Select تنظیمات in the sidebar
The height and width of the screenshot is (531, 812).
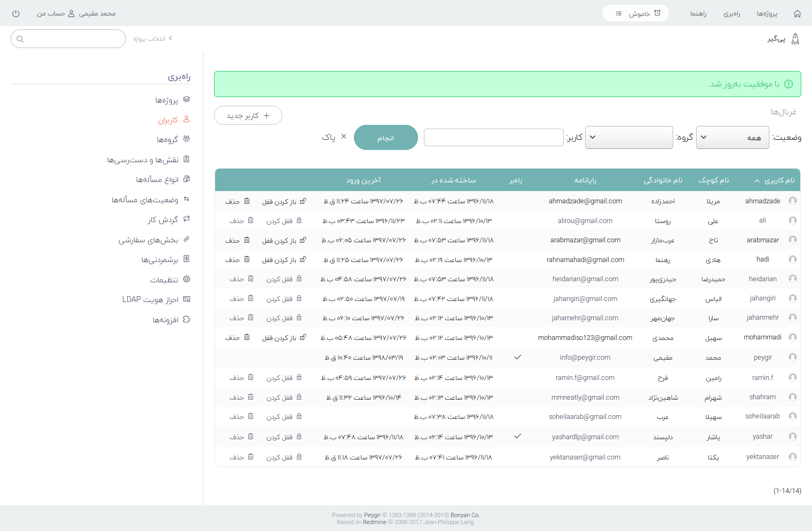click(164, 280)
